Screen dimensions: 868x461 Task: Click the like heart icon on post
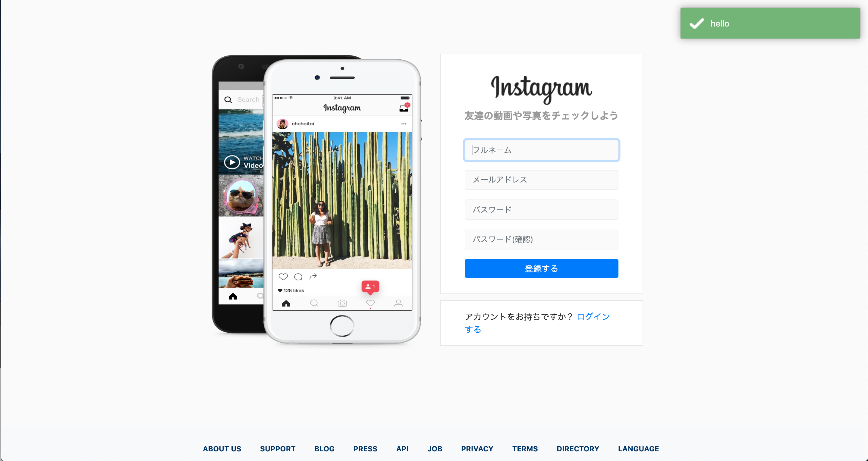pos(282,277)
